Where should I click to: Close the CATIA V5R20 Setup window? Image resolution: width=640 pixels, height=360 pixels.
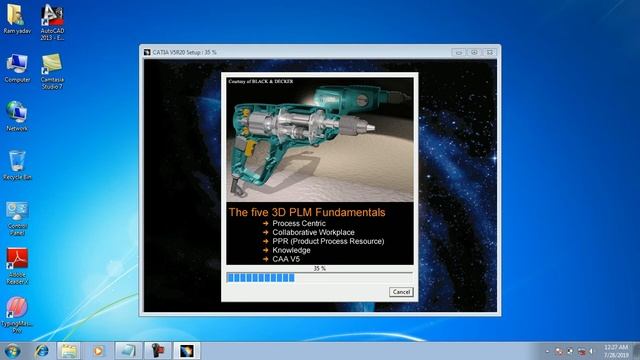click(x=489, y=52)
